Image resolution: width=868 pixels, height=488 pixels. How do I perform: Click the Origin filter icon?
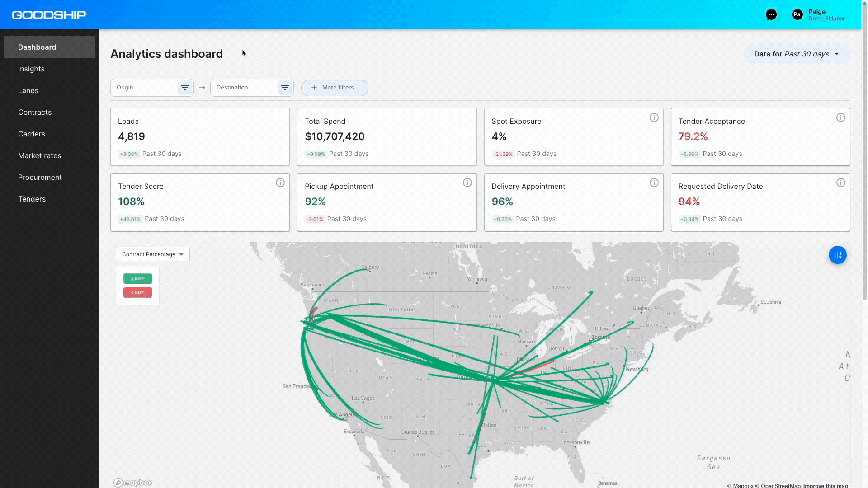pyautogui.click(x=185, y=88)
